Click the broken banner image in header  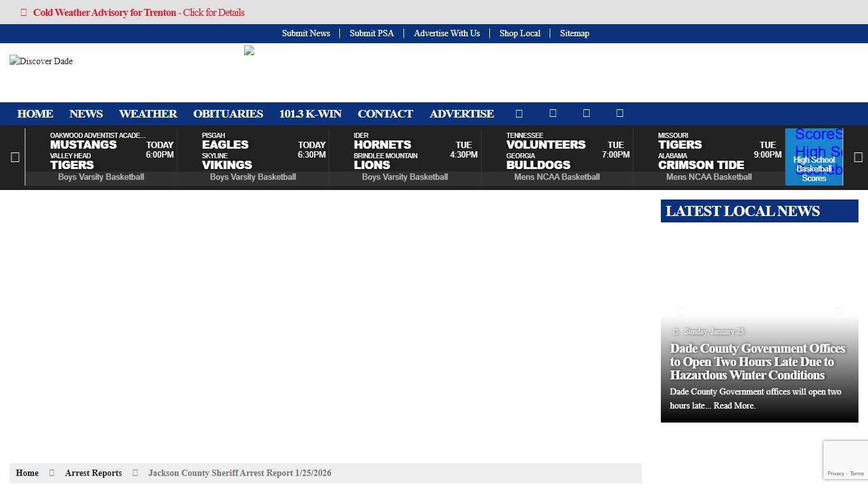point(249,51)
